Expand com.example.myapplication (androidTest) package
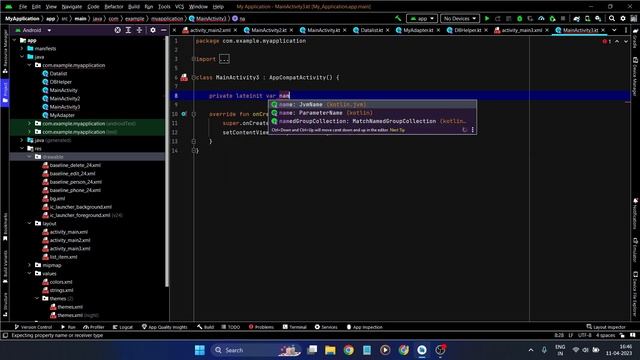Viewport: 640px width, 360px height. pos(29,123)
